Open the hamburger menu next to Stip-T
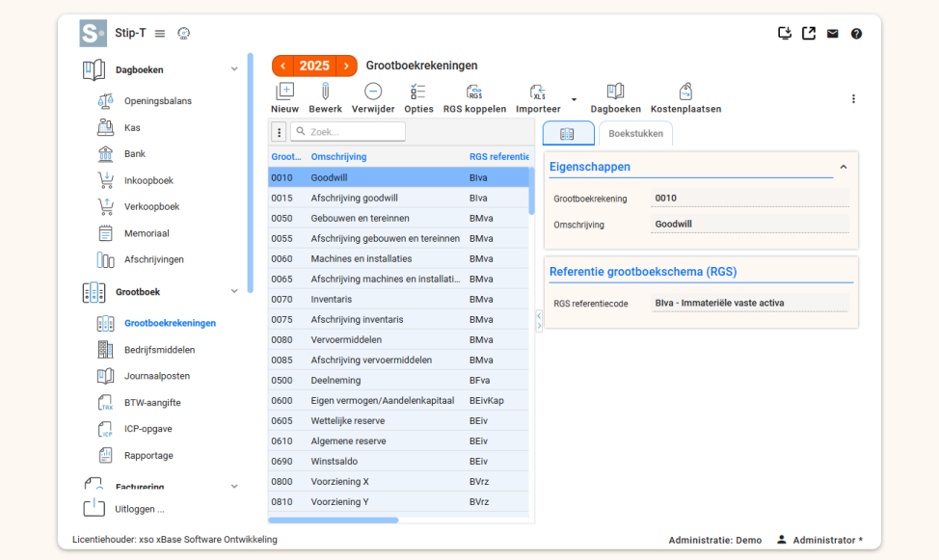 tap(160, 34)
